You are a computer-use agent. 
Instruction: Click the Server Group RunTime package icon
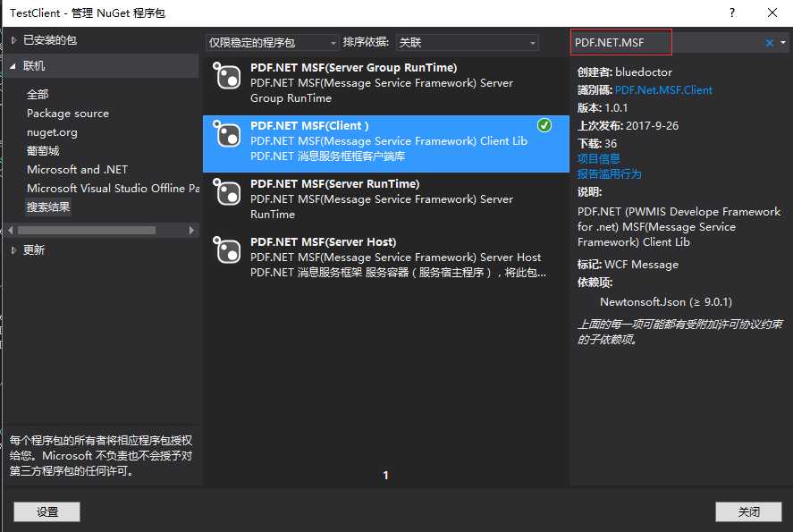[227, 76]
